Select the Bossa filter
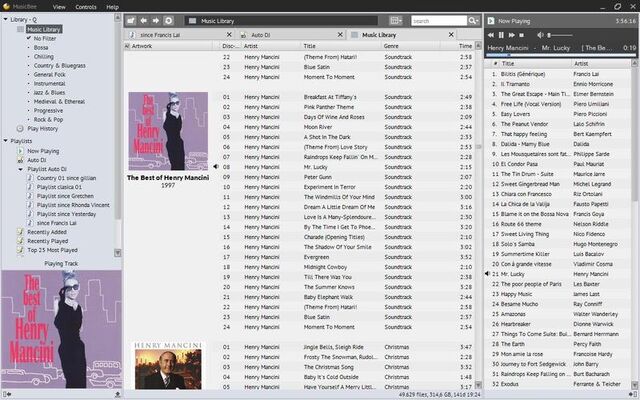The width and height of the screenshot is (640, 400). [x=41, y=47]
